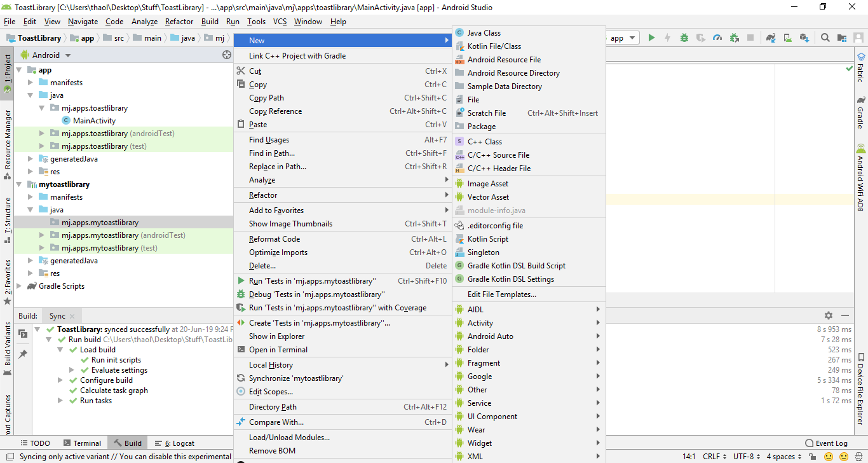Select Java Class from the New submenu
The image size is (868, 463).
pyautogui.click(x=484, y=33)
